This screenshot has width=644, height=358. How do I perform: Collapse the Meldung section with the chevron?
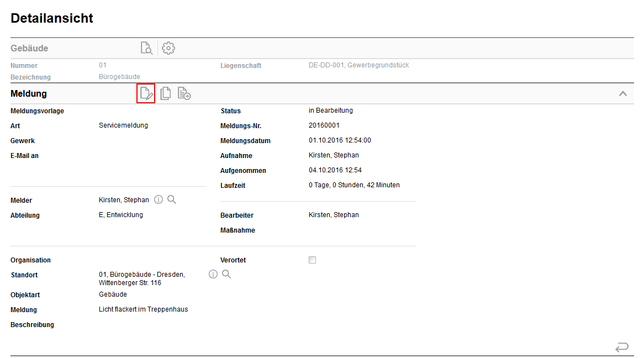(x=623, y=93)
